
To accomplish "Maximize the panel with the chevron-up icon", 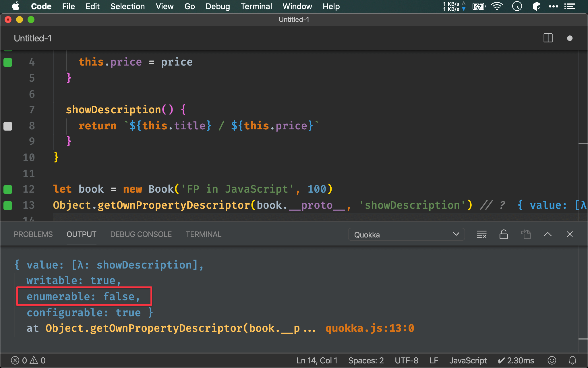I will [548, 235].
